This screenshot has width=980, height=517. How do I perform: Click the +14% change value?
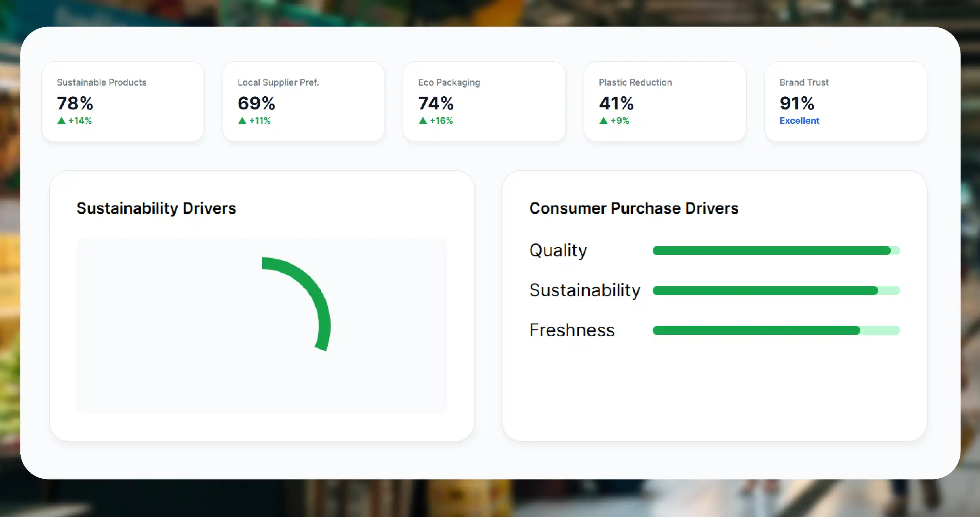click(80, 121)
